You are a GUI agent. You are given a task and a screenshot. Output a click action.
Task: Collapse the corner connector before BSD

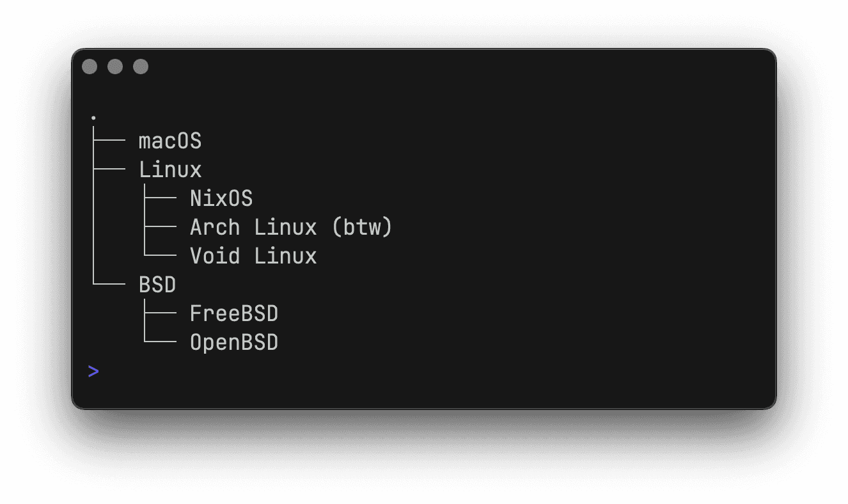pyautogui.click(x=109, y=283)
